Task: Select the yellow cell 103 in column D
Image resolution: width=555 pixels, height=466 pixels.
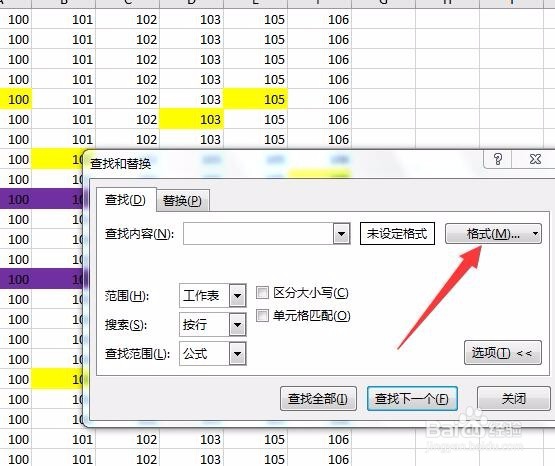Action: pos(191,119)
